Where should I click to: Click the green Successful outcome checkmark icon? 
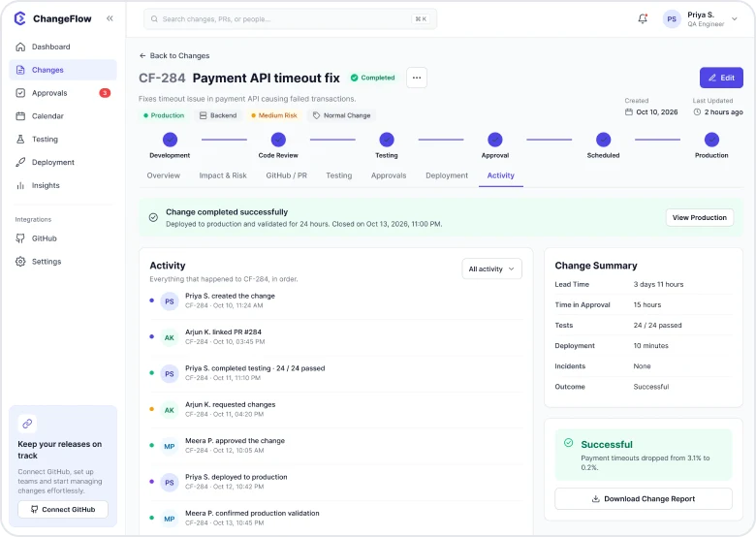point(568,443)
